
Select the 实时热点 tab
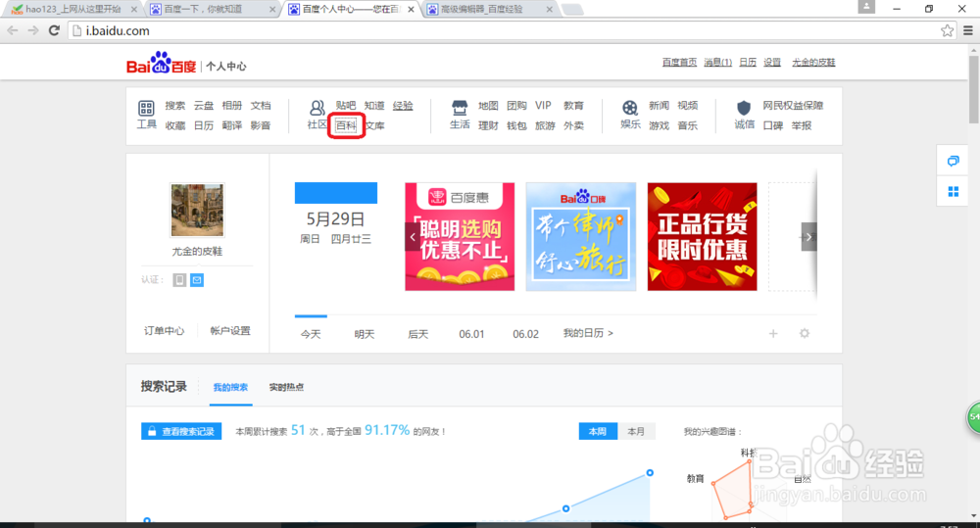286,387
